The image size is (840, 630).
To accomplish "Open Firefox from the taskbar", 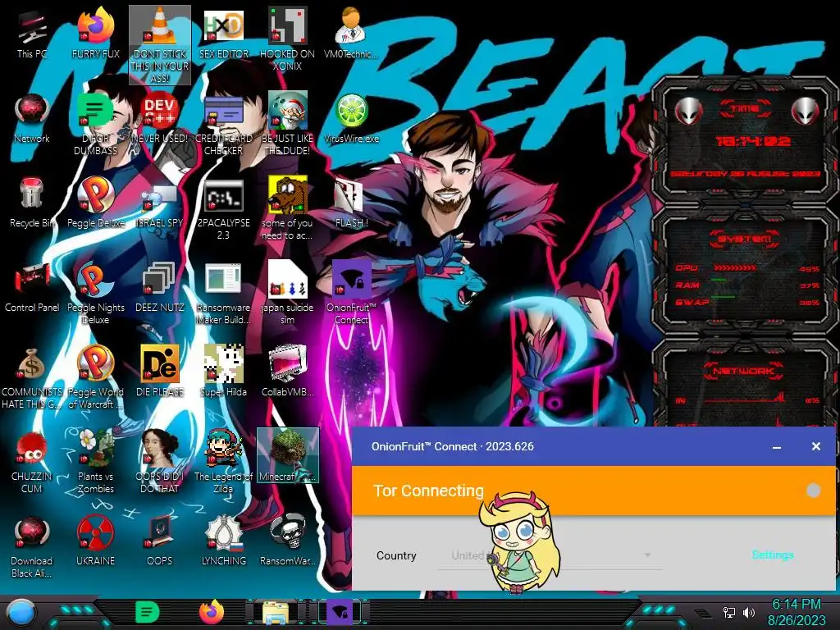I will 212,612.
